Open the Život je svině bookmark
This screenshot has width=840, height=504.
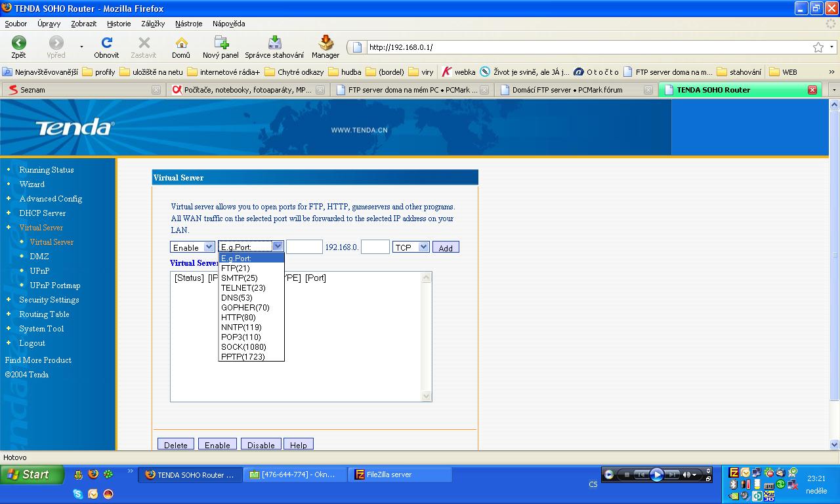(x=524, y=72)
